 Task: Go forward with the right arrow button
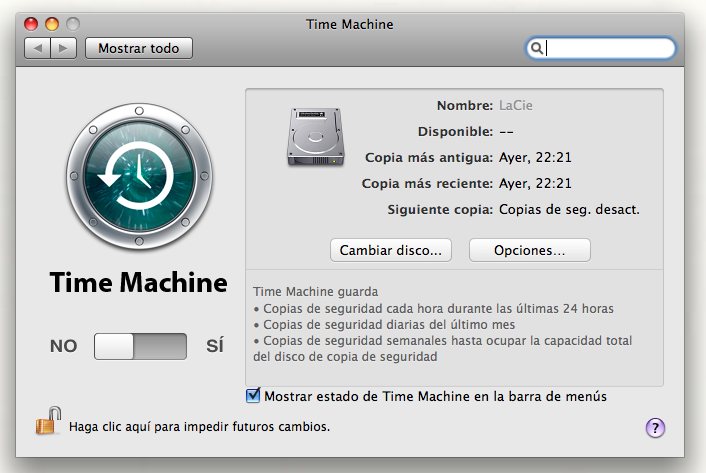coord(63,48)
